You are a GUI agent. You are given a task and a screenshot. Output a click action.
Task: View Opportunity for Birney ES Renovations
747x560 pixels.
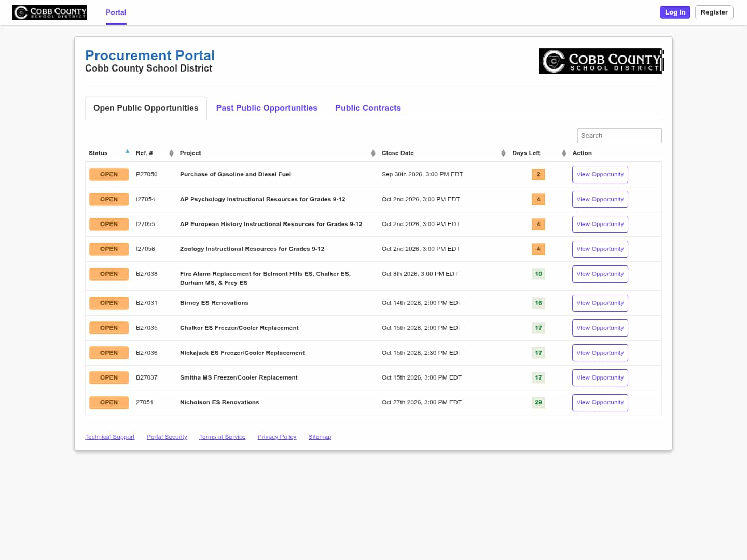pos(600,303)
